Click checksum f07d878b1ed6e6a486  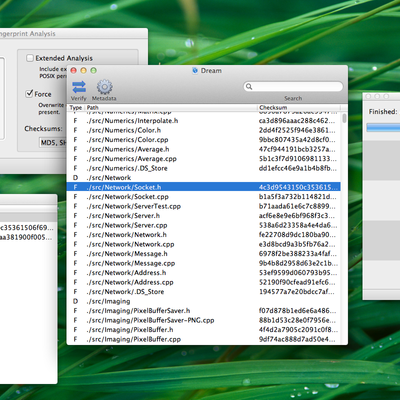tap(298, 311)
